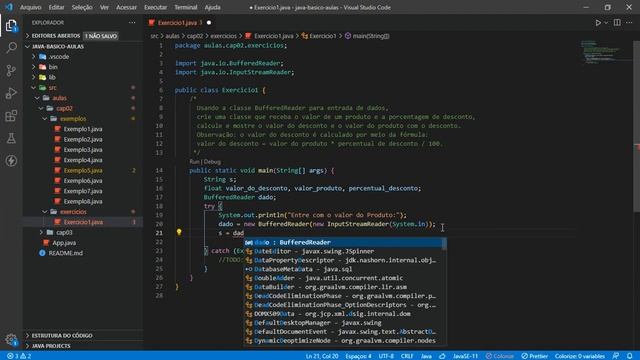
Task: Click the Ln 21, Col 20 status entry
Action: pyautogui.click(x=322, y=356)
